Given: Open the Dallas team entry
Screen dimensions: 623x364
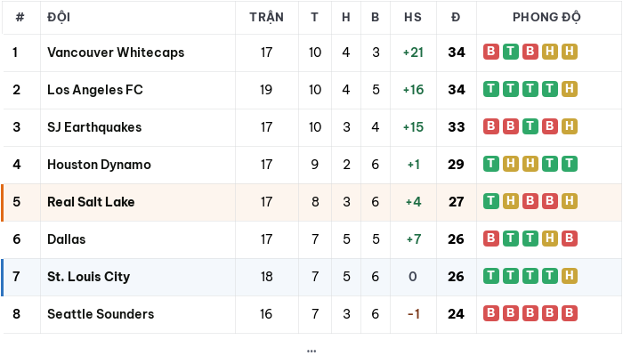Looking at the screenshot, I should click(67, 239).
